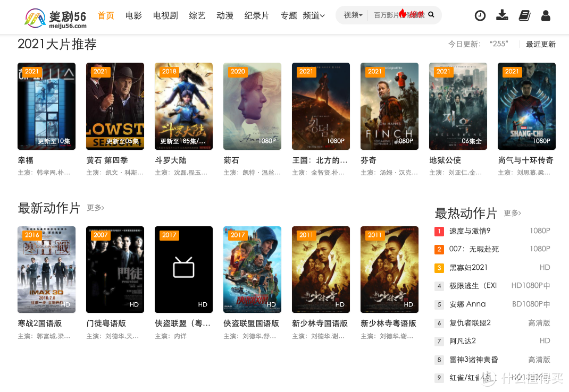Click the 今日更新 255 text
The image size is (569, 392).
coord(478,44)
